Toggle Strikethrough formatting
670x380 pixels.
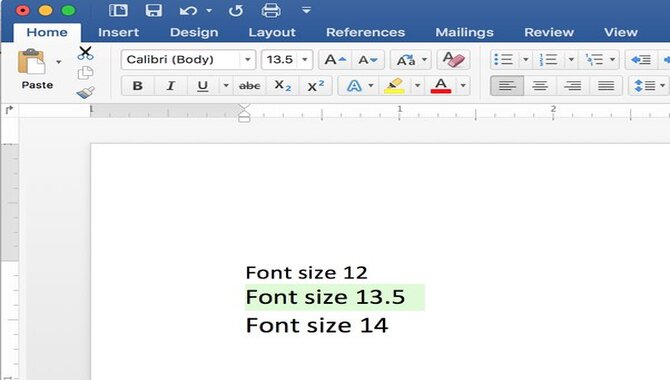pyautogui.click(x=250, y=86)
